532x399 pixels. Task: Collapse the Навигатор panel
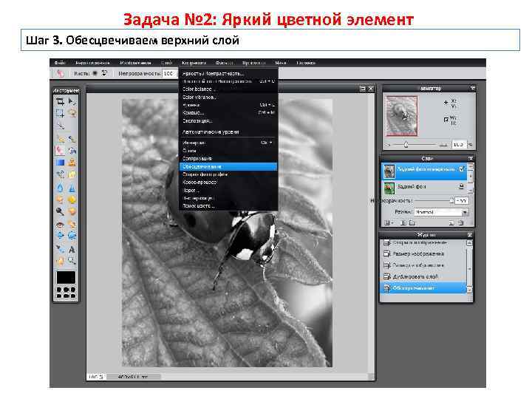(x=472, y=88)
